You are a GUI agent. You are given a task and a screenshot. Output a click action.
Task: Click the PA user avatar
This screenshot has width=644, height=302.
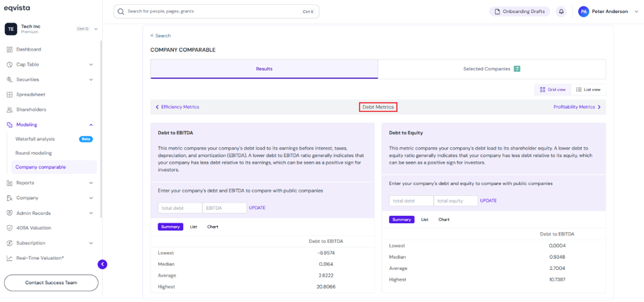tap(584, 12)
